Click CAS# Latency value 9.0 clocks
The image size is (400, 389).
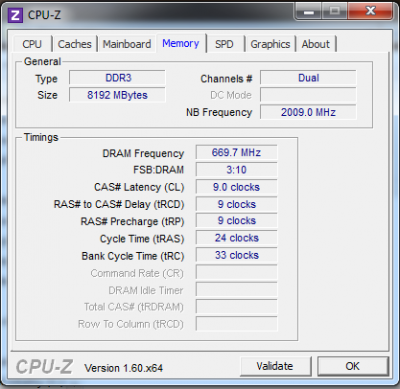point(237,187)
